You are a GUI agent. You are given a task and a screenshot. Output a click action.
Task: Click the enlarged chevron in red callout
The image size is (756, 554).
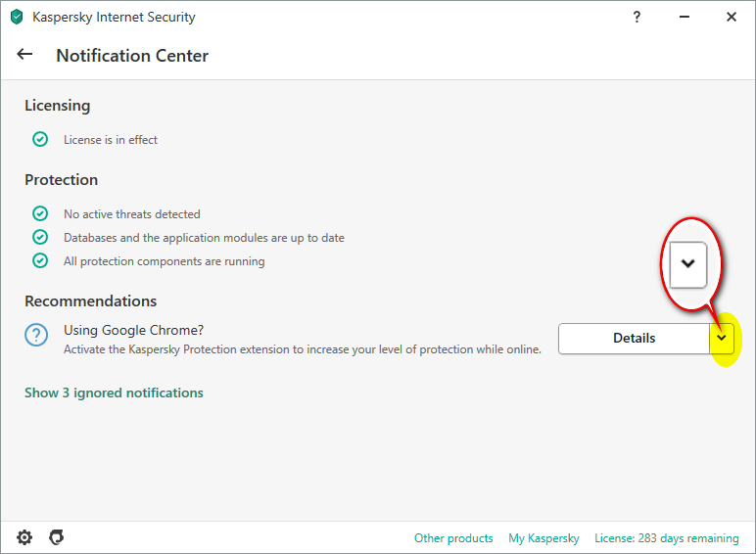tap(688, 264)
